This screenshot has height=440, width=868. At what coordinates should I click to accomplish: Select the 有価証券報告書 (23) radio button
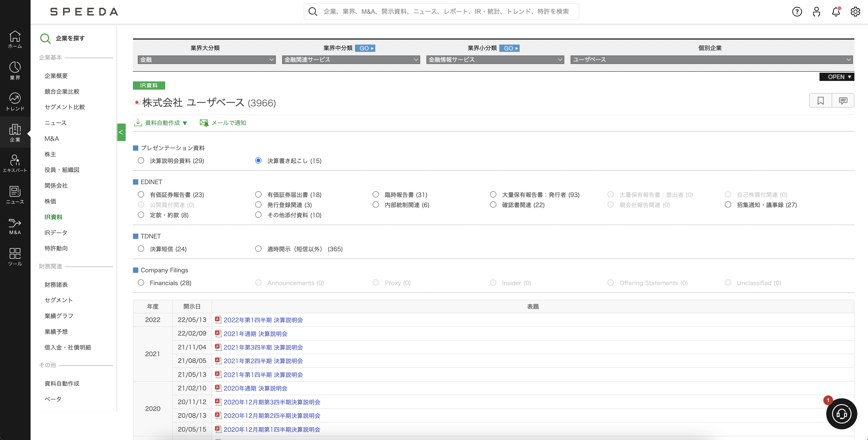click(x=141, y=195)
